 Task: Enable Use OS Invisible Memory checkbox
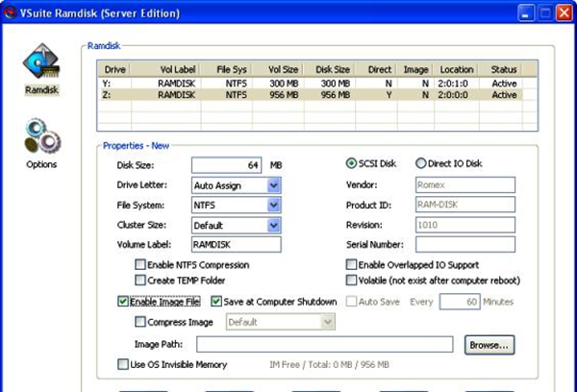click(x=122, y=364)
